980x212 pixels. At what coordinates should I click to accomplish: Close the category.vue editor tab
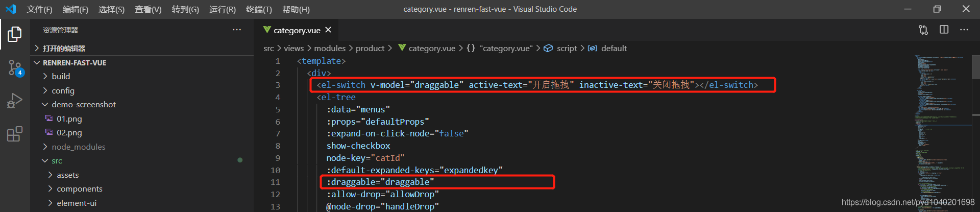(x=328, y=30)
